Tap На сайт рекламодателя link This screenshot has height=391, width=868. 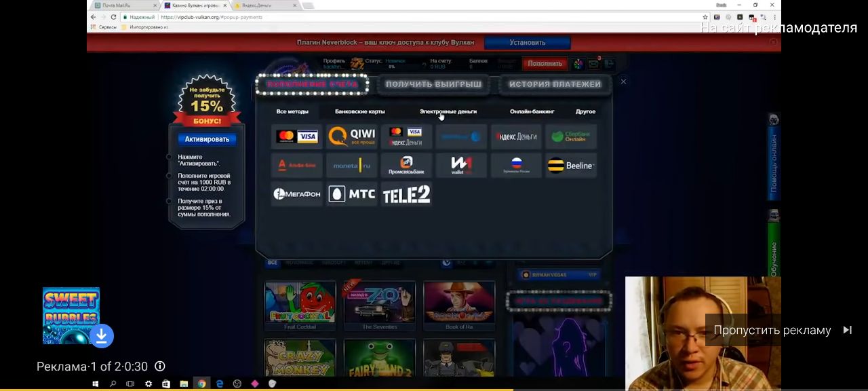[x=778, y=28]
